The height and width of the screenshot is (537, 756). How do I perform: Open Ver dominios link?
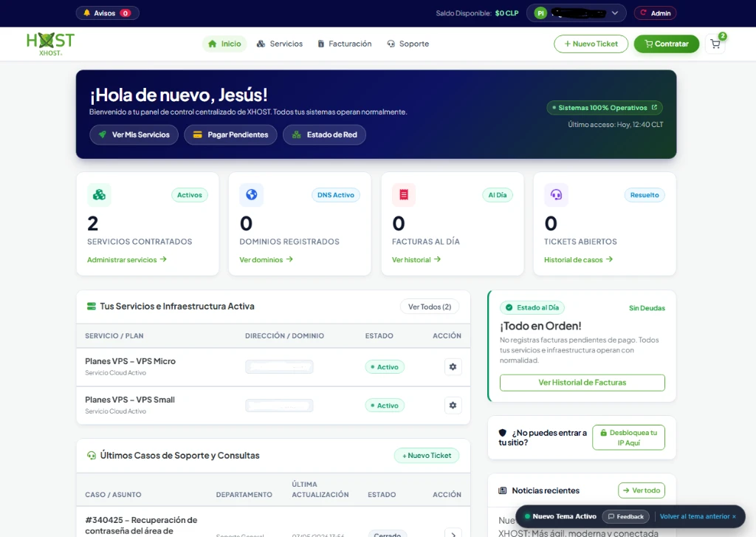(266, 259)
